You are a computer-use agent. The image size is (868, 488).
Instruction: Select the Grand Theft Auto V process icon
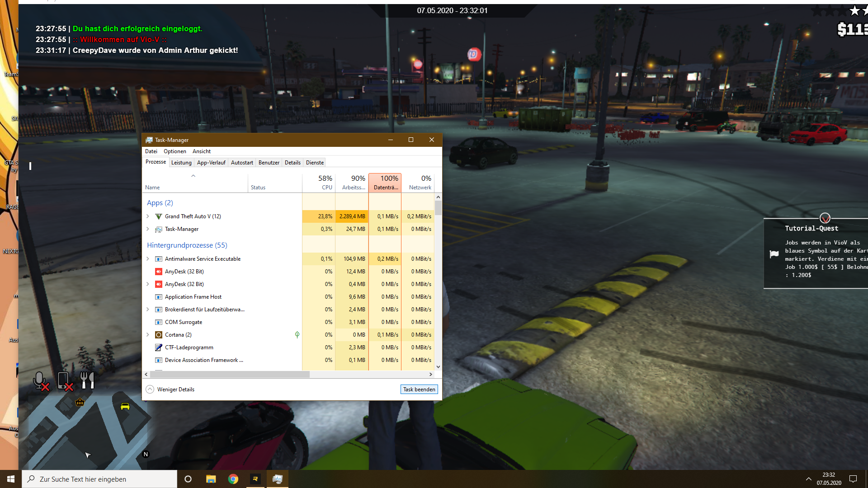tap(158, 216)
